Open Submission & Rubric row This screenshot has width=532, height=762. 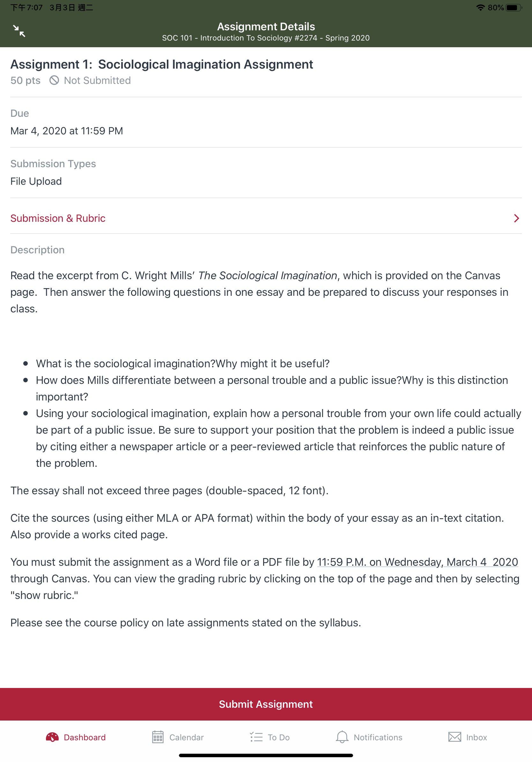266,218
